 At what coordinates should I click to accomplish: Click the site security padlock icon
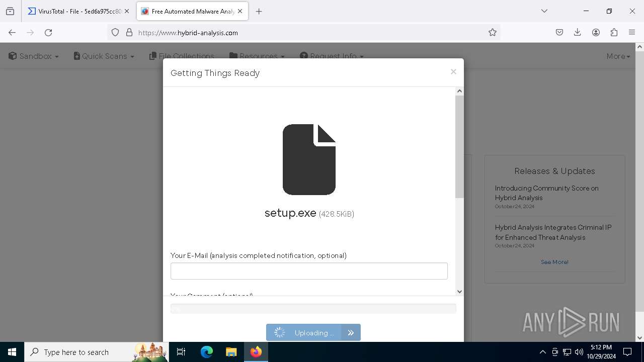129,32
